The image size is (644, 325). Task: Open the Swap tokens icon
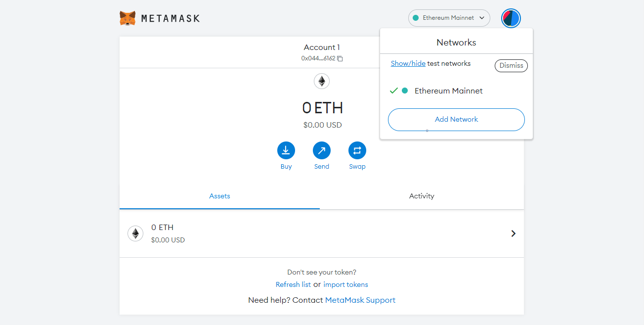[x=357, y=150]
